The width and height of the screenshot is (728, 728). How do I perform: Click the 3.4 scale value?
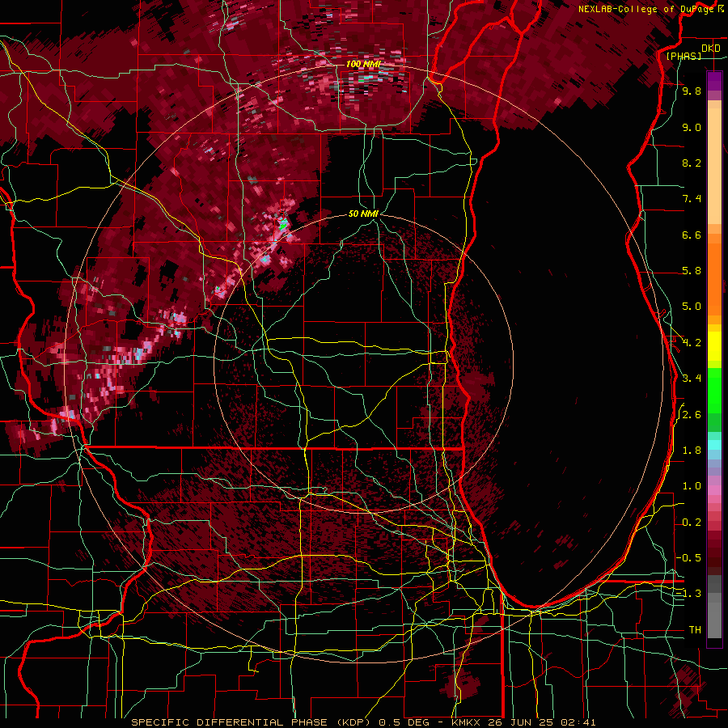click(692, 379)
